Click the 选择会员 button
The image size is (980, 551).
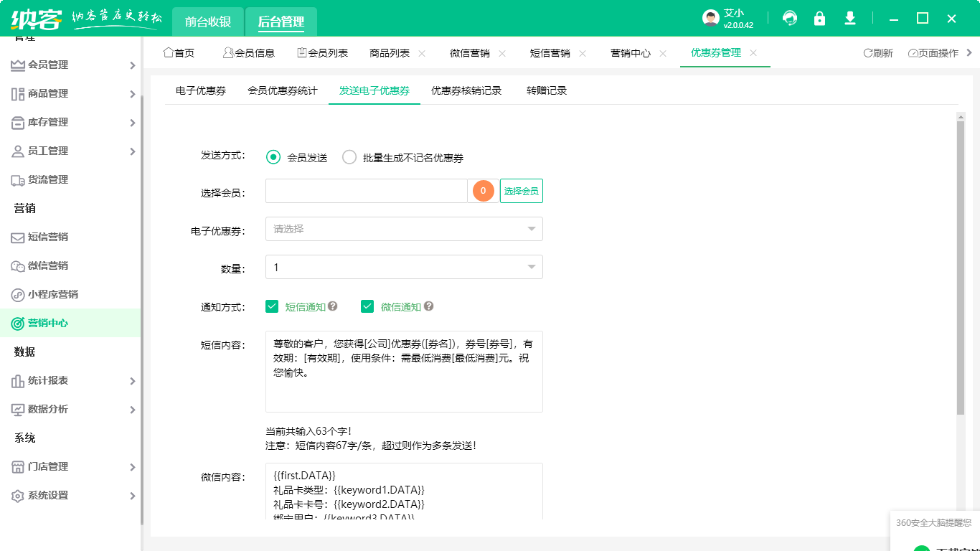[521, 191]
